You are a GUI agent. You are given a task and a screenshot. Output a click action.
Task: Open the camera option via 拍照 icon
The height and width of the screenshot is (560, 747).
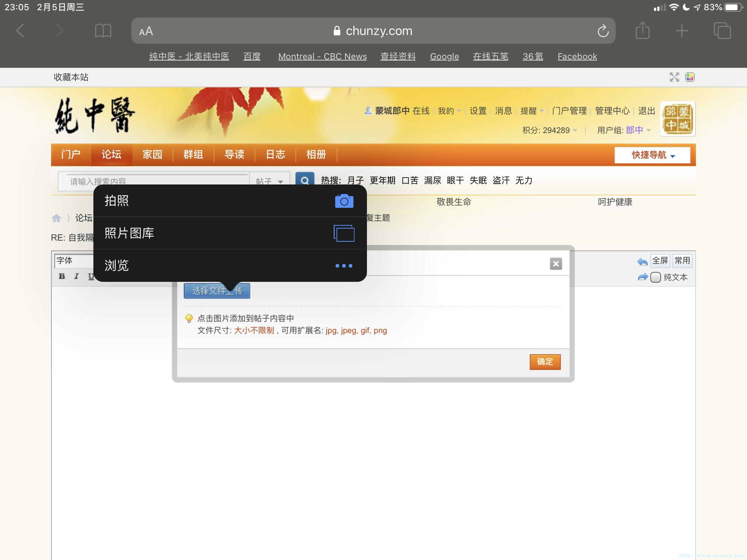[x=343, y=201]
